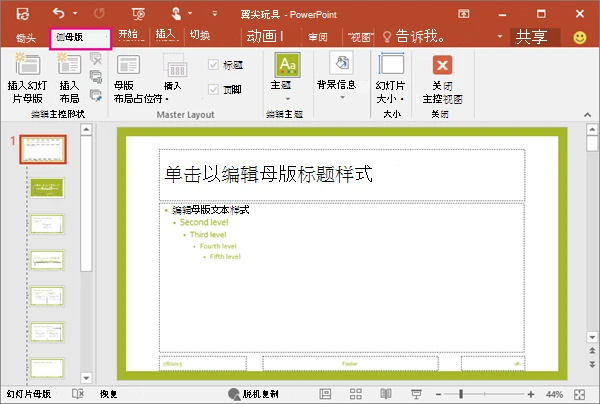This screenshot has height=404, width=600.
Task: Click editor scroll up arrow
Action: 592,129
